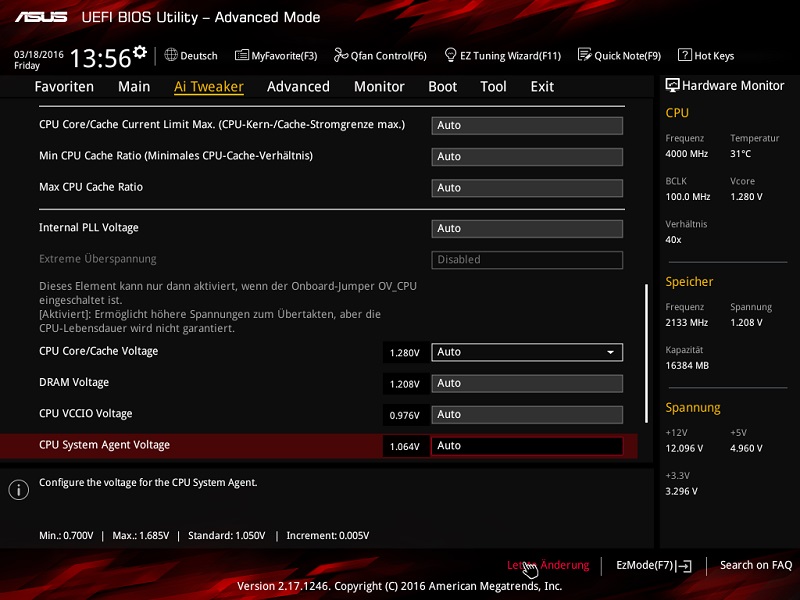This screenshot has height=600, width=800.
Task: Edit the CPU VCCIO Voltage field
Action: 527,415
